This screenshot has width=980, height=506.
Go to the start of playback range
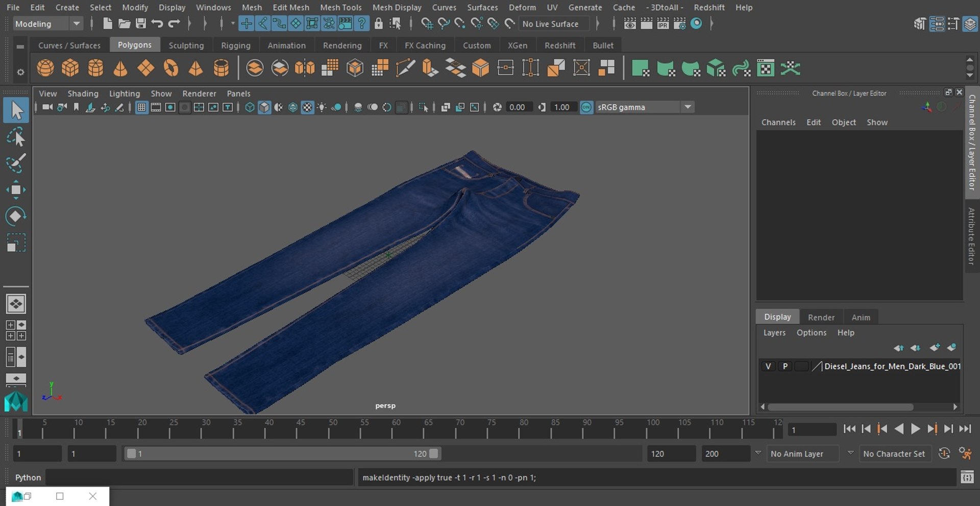(849, 429)
